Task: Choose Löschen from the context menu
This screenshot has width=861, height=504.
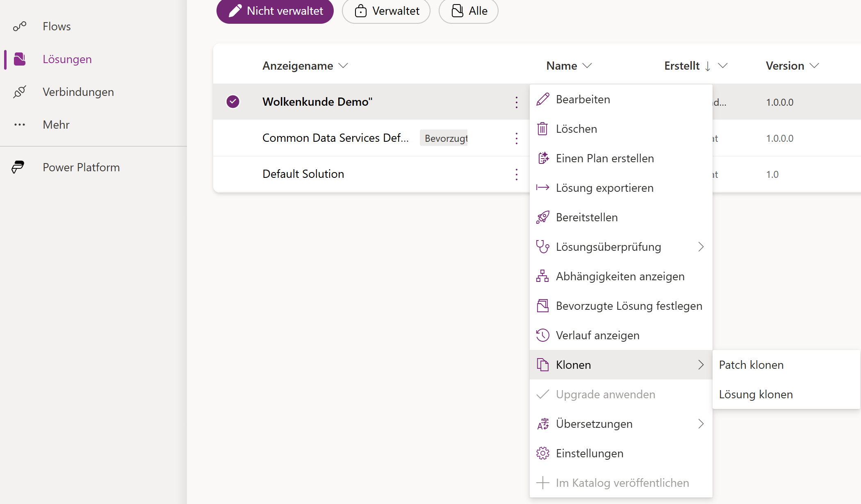Action: click(621, 129)
